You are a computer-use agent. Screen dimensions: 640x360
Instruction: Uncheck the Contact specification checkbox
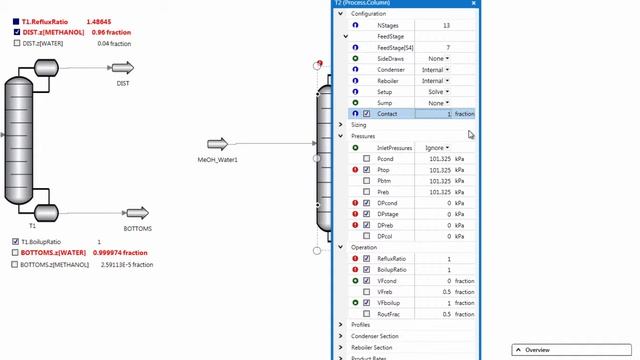367,113
